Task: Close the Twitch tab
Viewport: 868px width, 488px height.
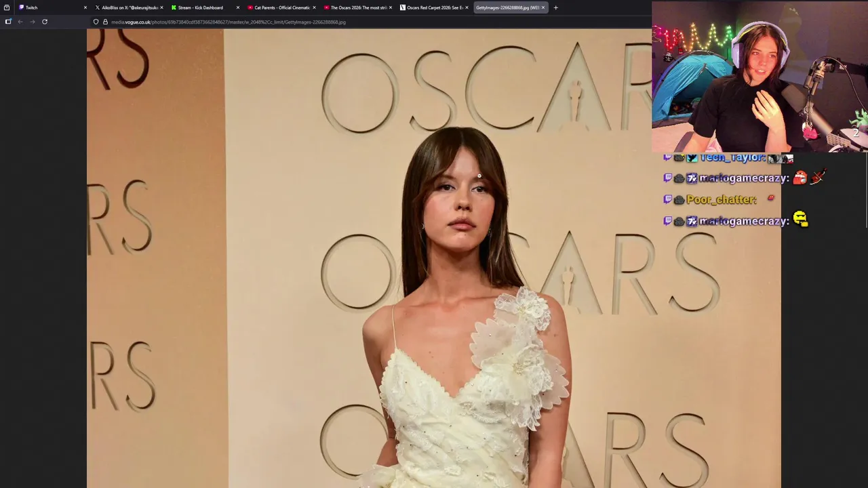Action: click(x=85, y=7)
